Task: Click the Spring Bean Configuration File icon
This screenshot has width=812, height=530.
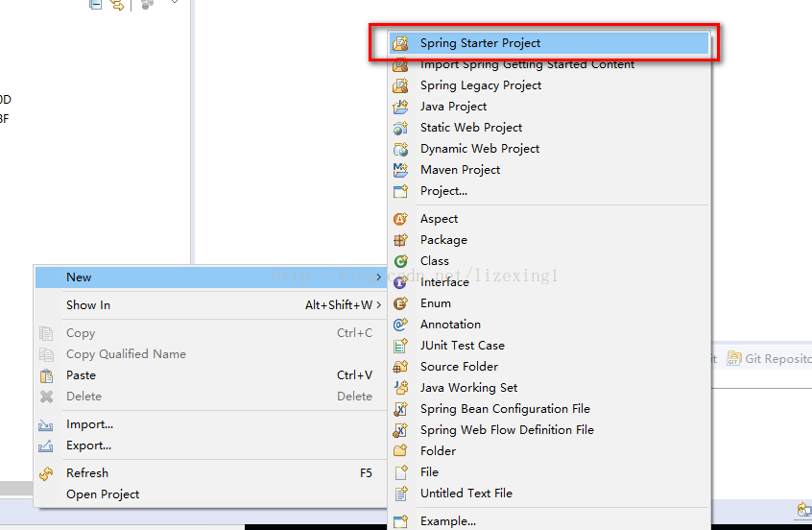Action: coord(400,409)
